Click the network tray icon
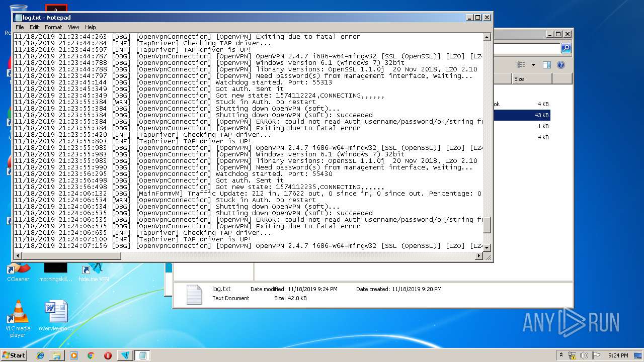 point(572,355)
